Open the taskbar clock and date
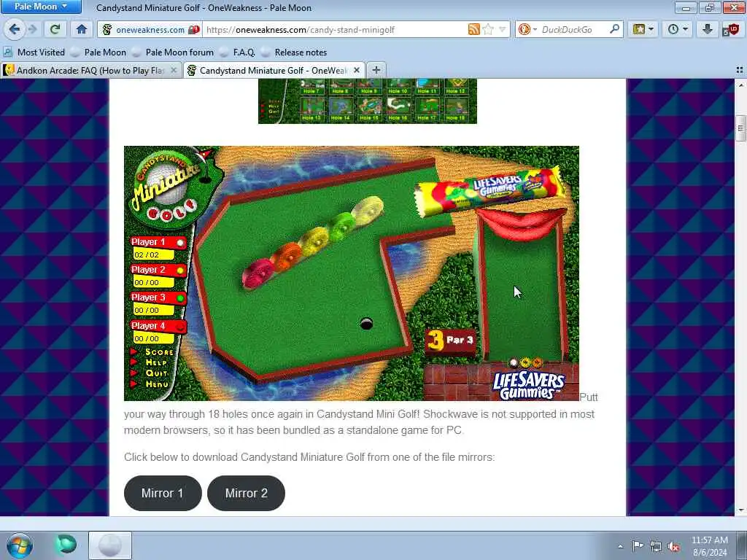The image size is (747, 560). tap(710, 546)
